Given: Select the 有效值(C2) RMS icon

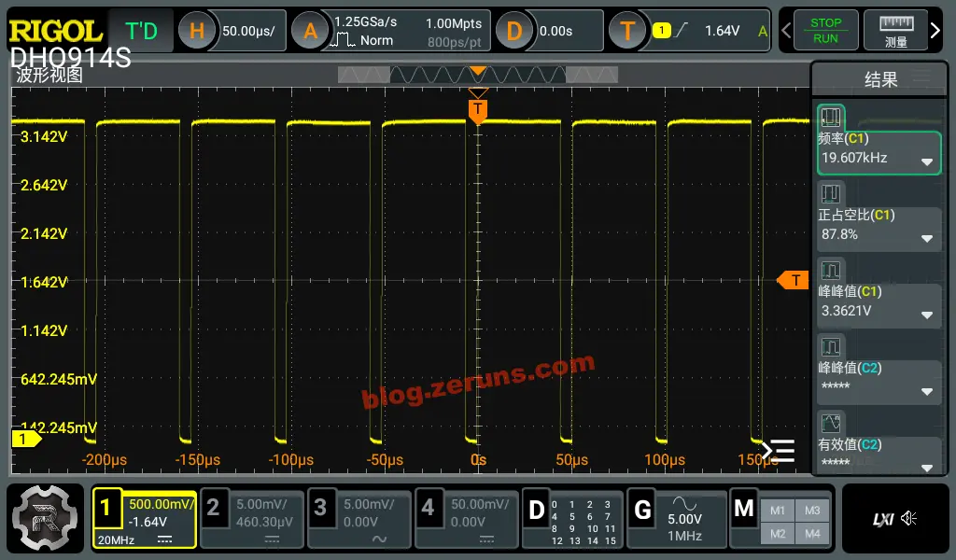Looking at the screenshot, I should 830,424.
